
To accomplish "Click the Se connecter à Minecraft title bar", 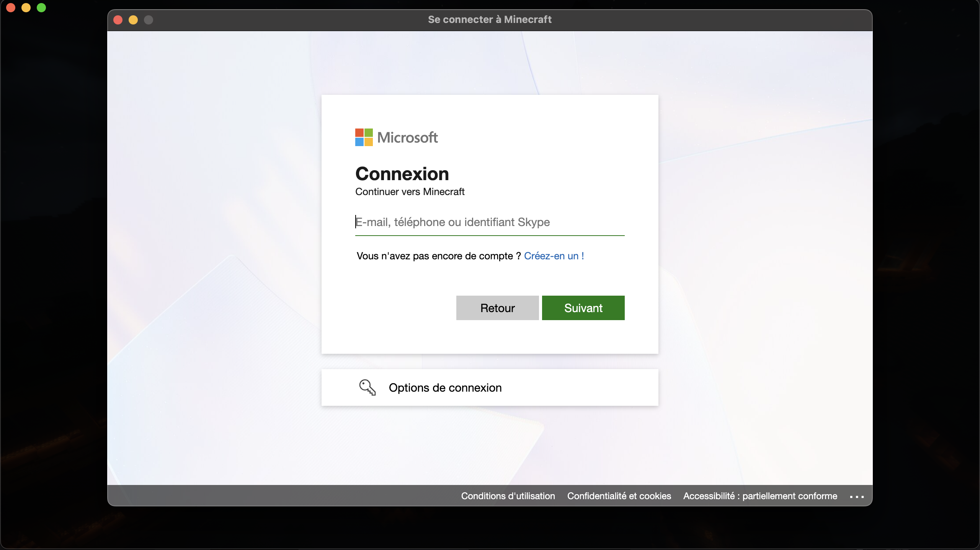I will click(489, 20).
